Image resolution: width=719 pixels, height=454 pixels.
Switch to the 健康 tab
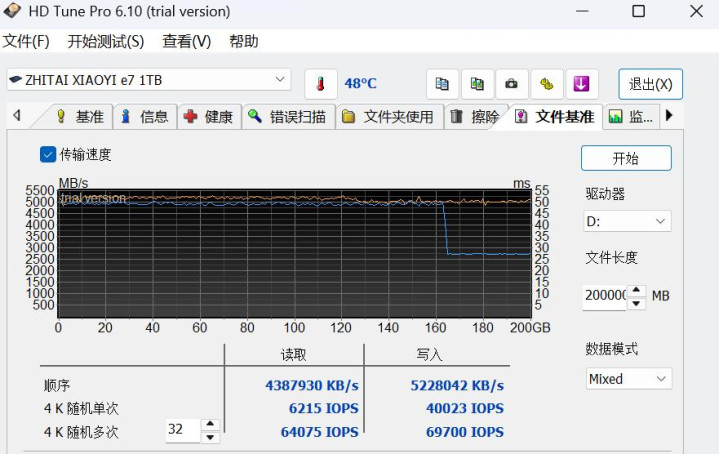tap(209, 116)
